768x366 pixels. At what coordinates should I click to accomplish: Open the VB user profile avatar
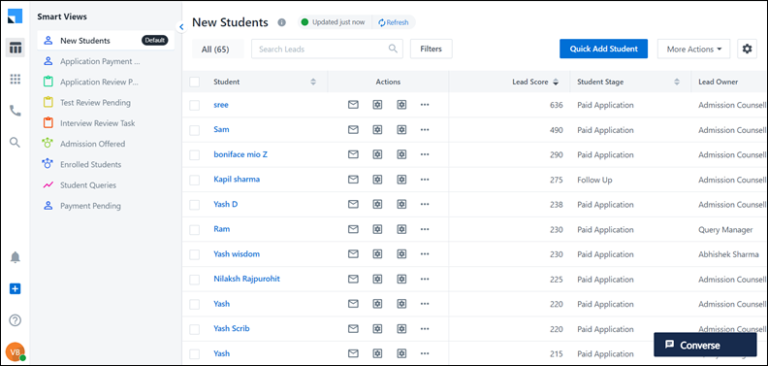pos(15,352)
